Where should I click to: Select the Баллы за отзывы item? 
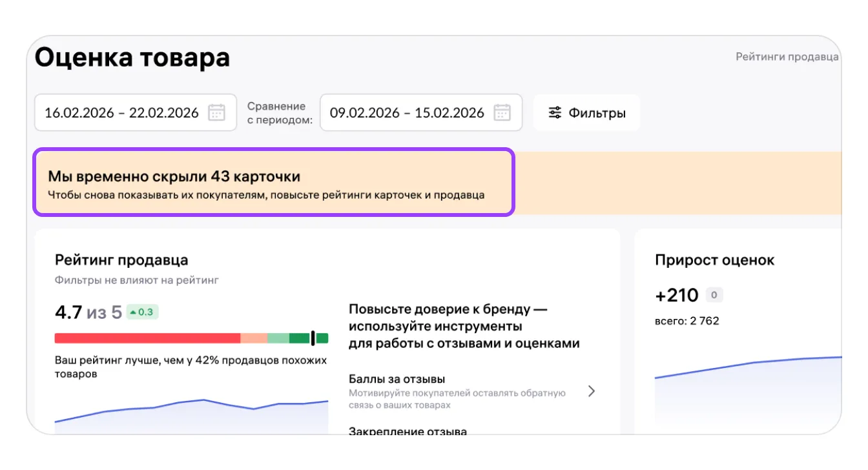click(397, 379)
